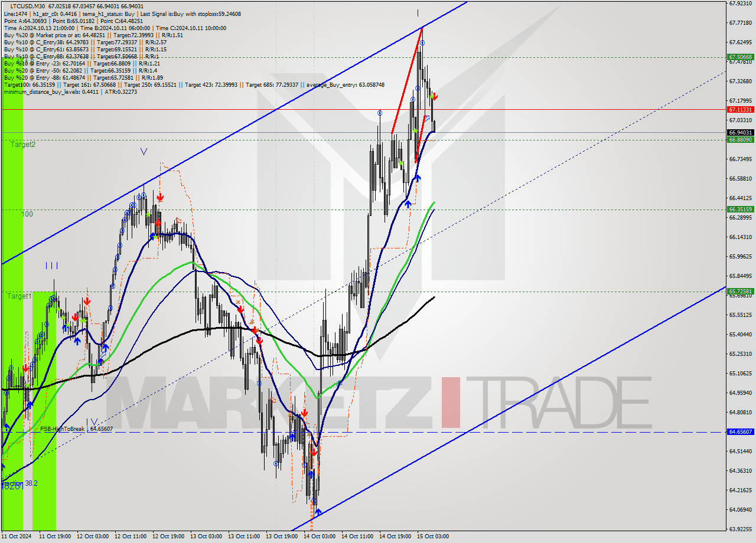Click the '14 Oct 19:00' time label
756x543 pixels.
click(395, 537)
